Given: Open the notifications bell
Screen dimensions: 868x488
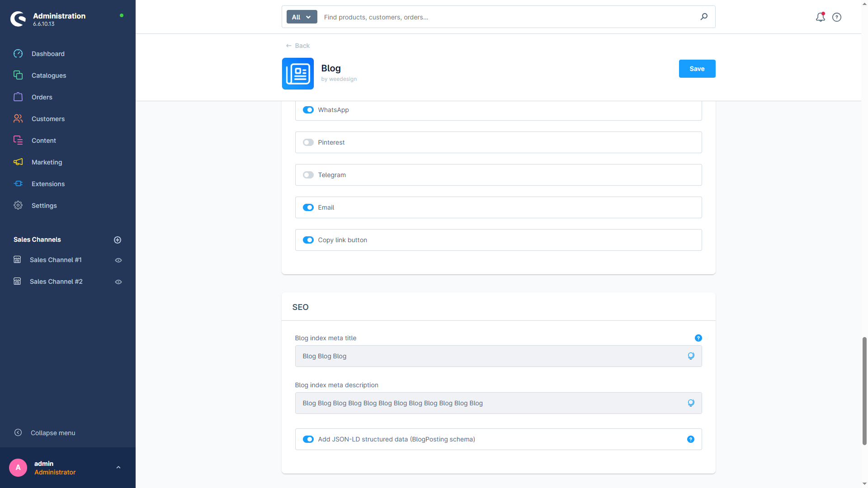Looking at the screenshot, I should click(820, 17).
